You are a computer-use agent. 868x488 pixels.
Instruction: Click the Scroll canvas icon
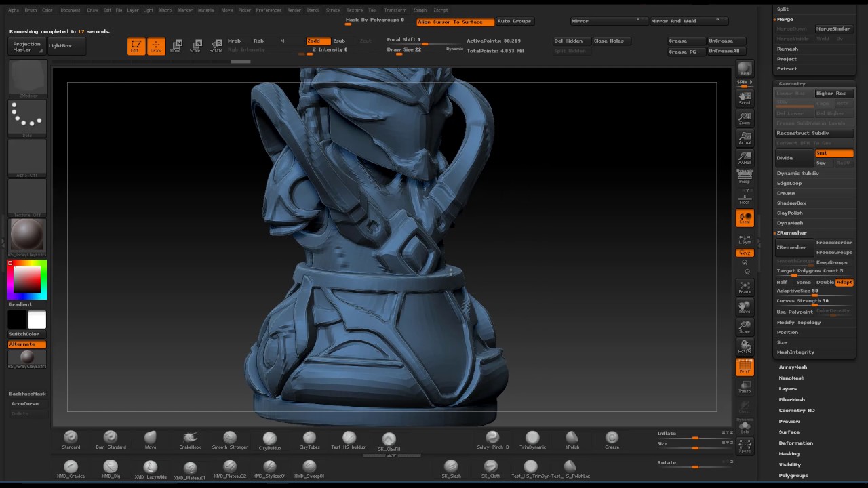tap(745, 98)
